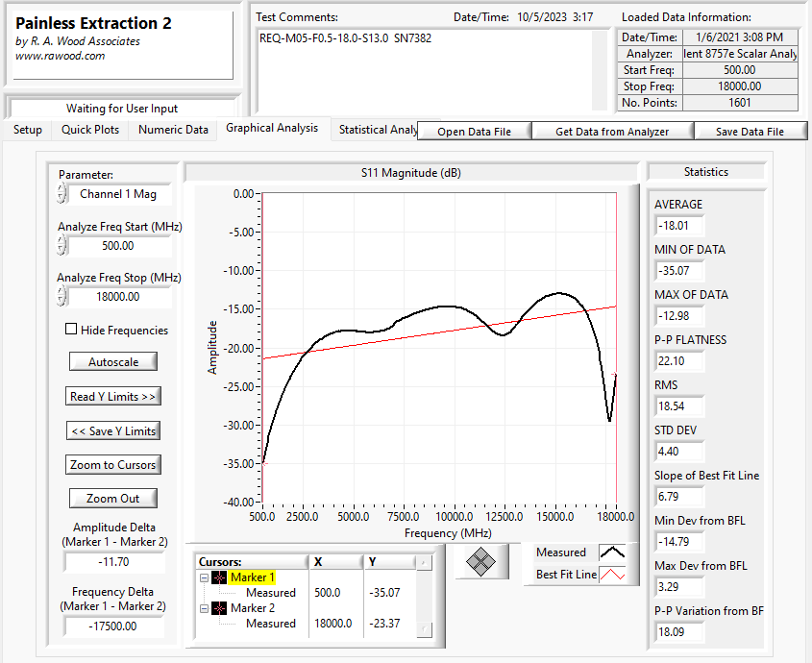Open the Measured plot line style swatch
Image resolution: width=812 pixels, height=663 pixels.
[x=612, y=552]
